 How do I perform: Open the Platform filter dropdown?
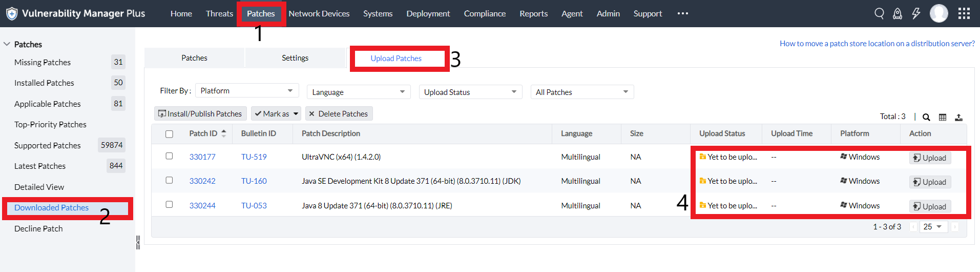pos(247,90)
